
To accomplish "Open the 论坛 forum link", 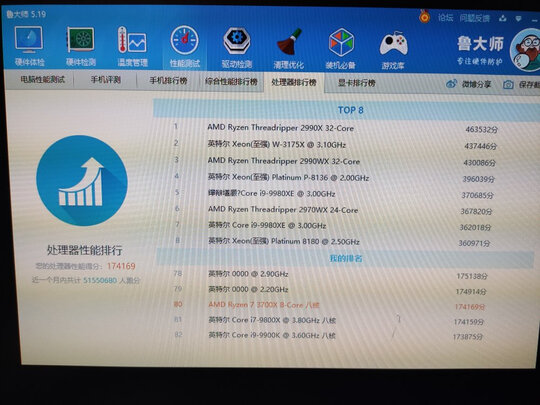I will point(446,17).
